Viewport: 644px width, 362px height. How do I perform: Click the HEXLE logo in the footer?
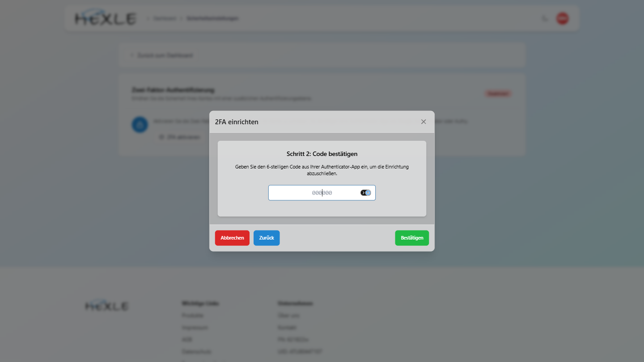(x=107, y=306)
